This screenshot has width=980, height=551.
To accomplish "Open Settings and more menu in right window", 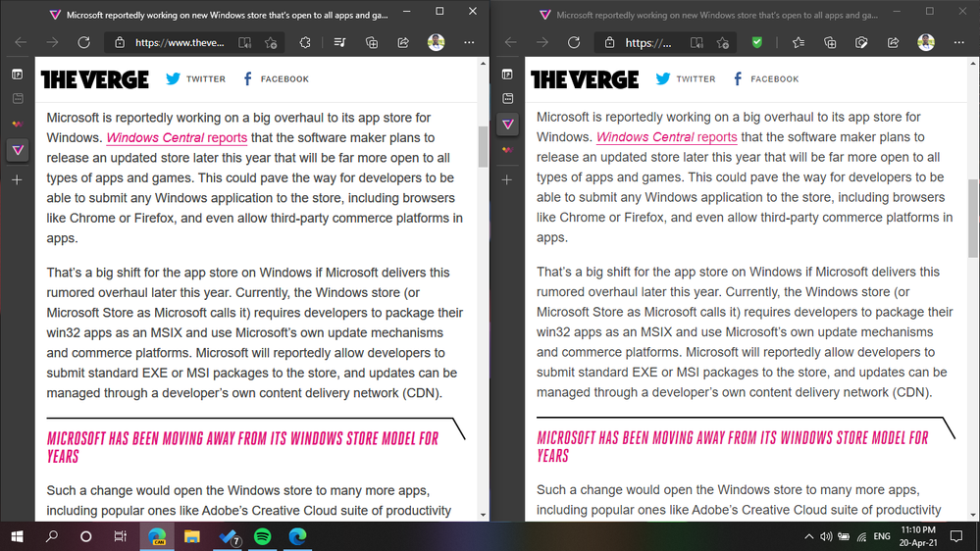I will coord(958,42).
